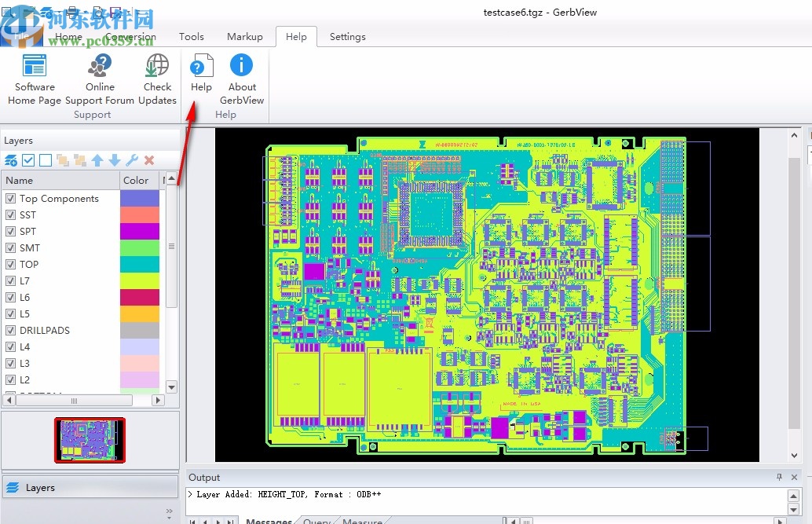Screen dimensions: 812x524
Task: Uncheck the Top Components layer checkbox
Action: tap(11, 199)
